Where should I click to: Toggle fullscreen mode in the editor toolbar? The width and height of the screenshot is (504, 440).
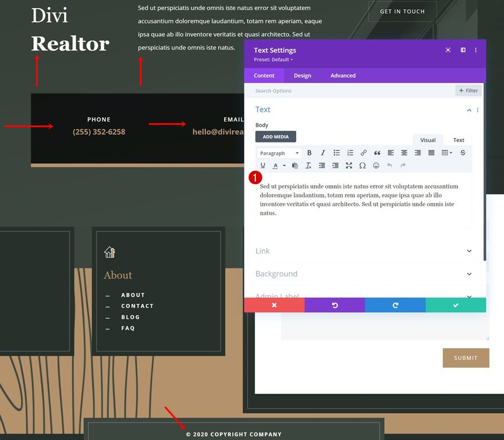[x=349, y=166]
